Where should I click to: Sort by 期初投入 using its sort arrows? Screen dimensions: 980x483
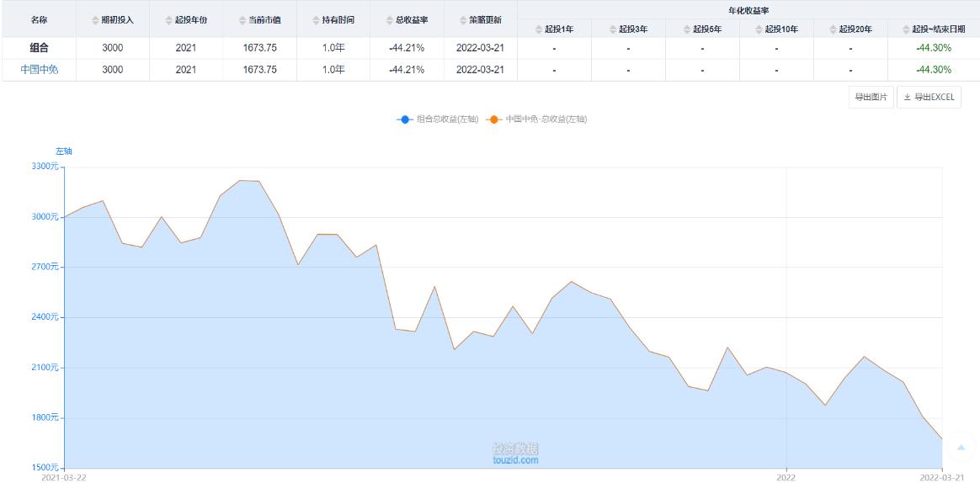coord(96,20)
